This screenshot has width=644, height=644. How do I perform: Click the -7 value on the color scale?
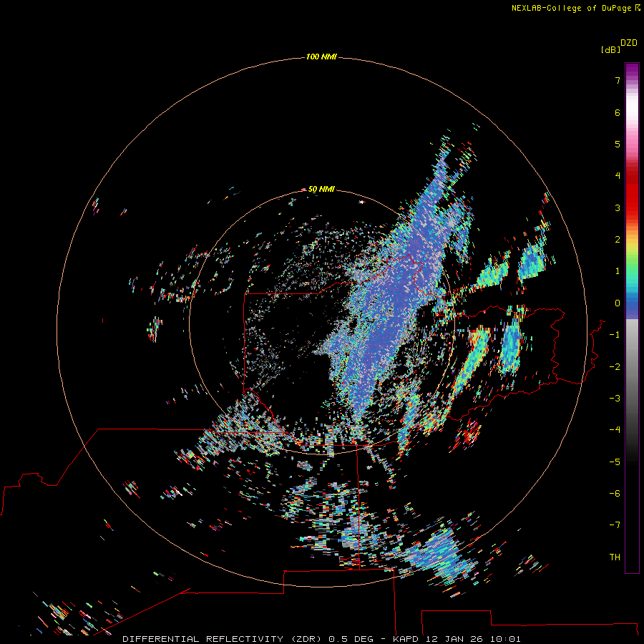click(615, 525)
